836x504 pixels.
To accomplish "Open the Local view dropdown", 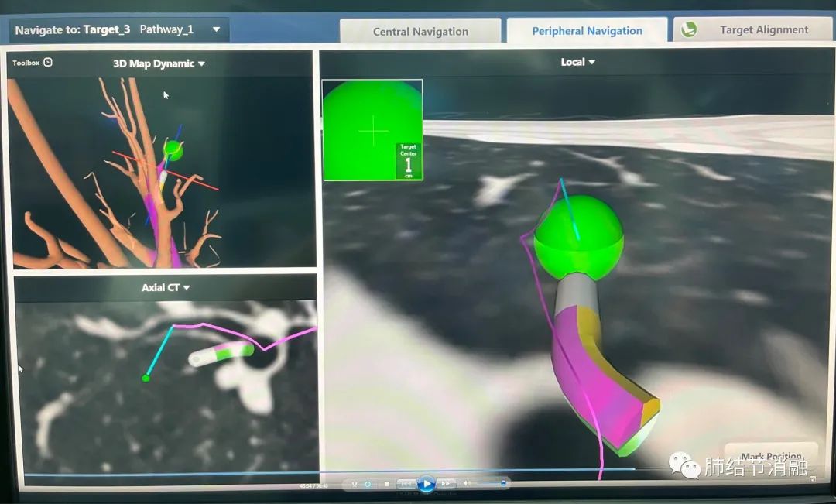I will tap(592, 62).
